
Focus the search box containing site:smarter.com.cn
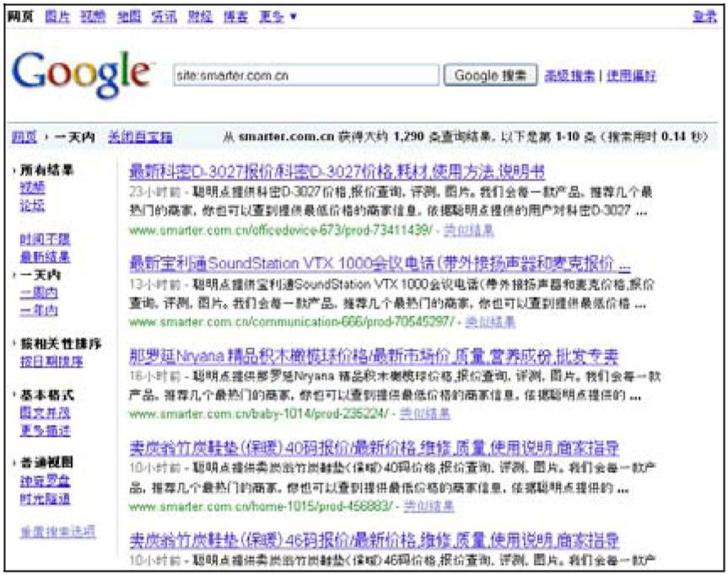[x=306, y=75]
